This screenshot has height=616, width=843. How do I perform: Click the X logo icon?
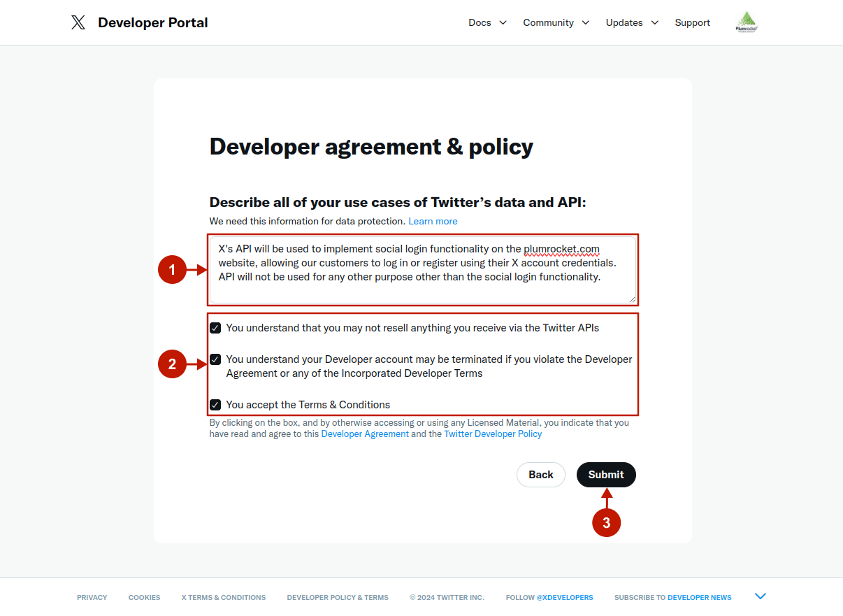pos(78,22)
